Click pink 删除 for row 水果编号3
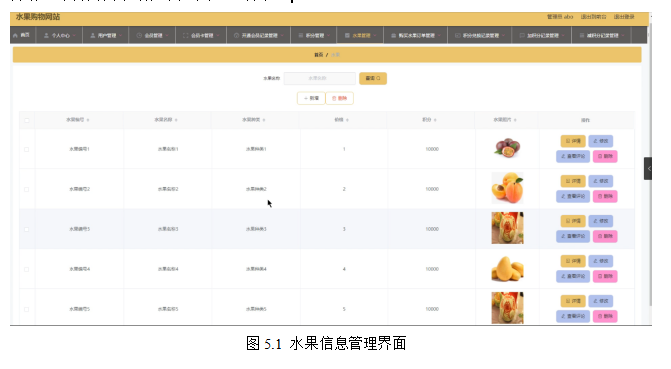Screen dimensions: 671x369 (605, 236)
